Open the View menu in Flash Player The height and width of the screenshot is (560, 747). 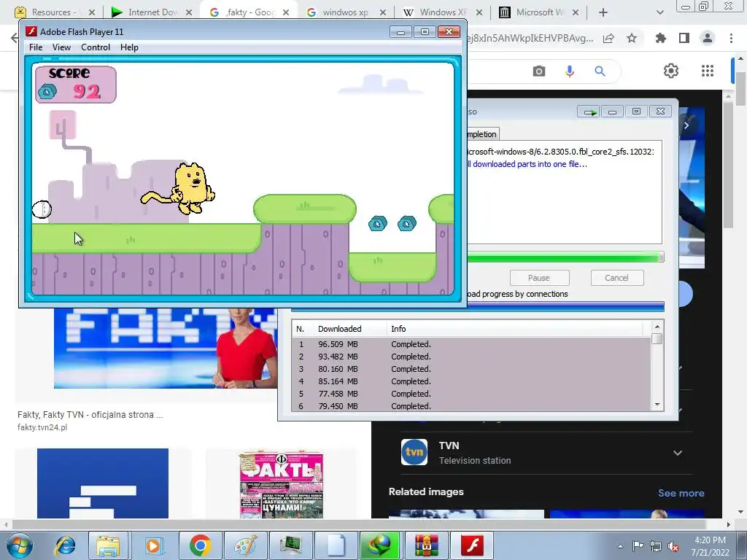coord(61,47)
